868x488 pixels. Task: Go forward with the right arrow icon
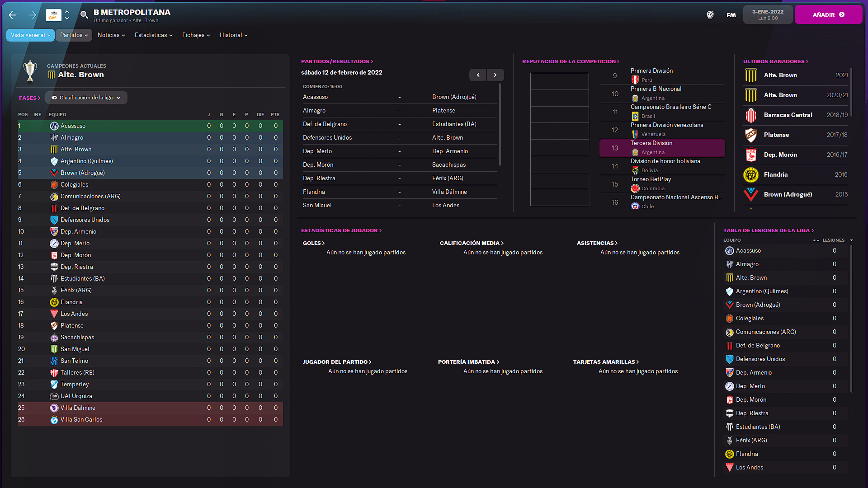(32, 15)
